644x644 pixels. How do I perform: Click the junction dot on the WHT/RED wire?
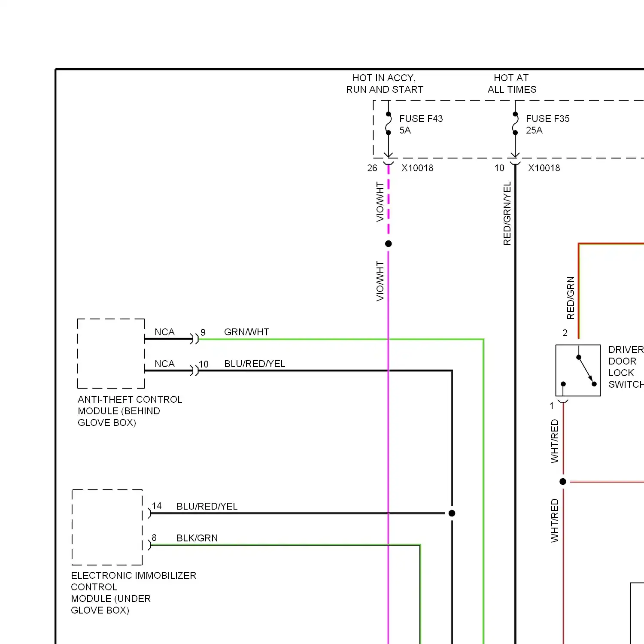(563, 482)
